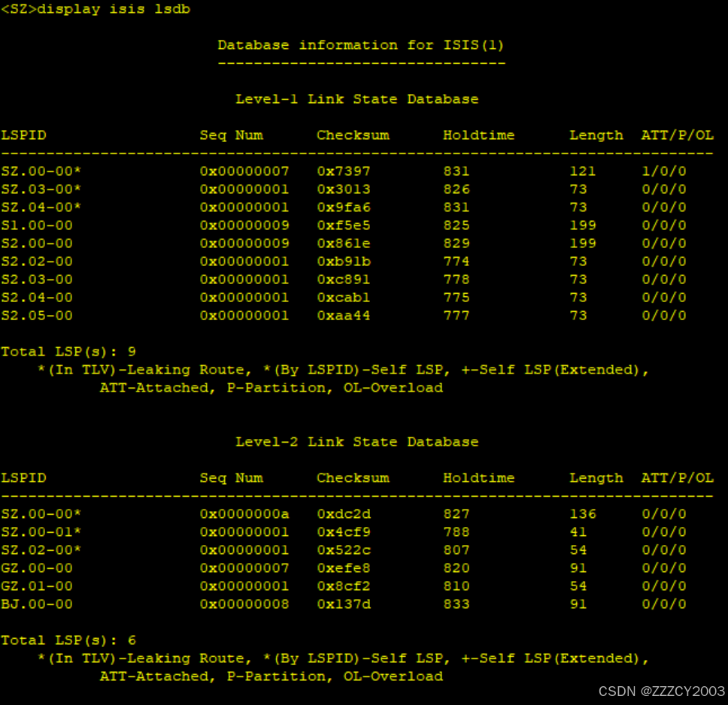Viewport: 728px width, 705px height.
Task: Click the sequence number 0x0000000a
Action: (x=244, y=514)
